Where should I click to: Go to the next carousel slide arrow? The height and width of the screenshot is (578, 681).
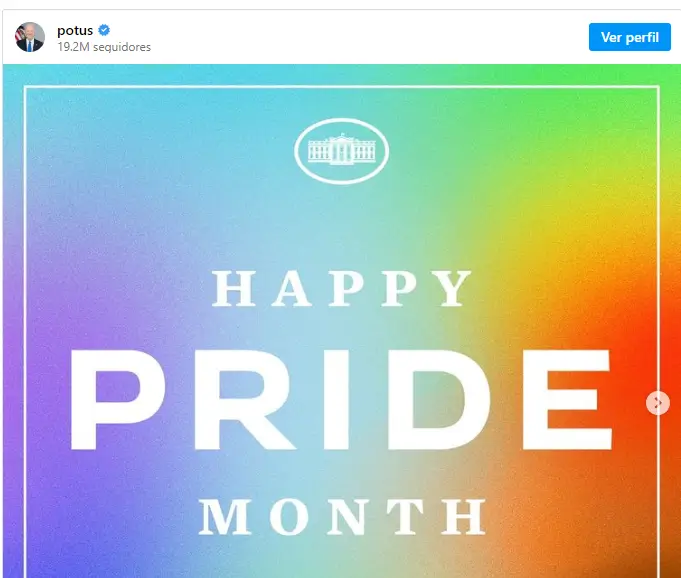click(658, 402)
